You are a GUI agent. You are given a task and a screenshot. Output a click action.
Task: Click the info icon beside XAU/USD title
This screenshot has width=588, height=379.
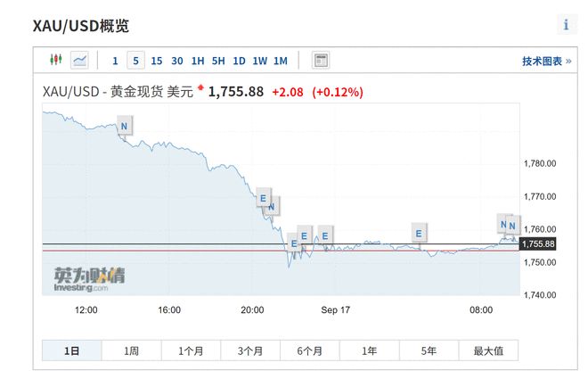[567, 24]
